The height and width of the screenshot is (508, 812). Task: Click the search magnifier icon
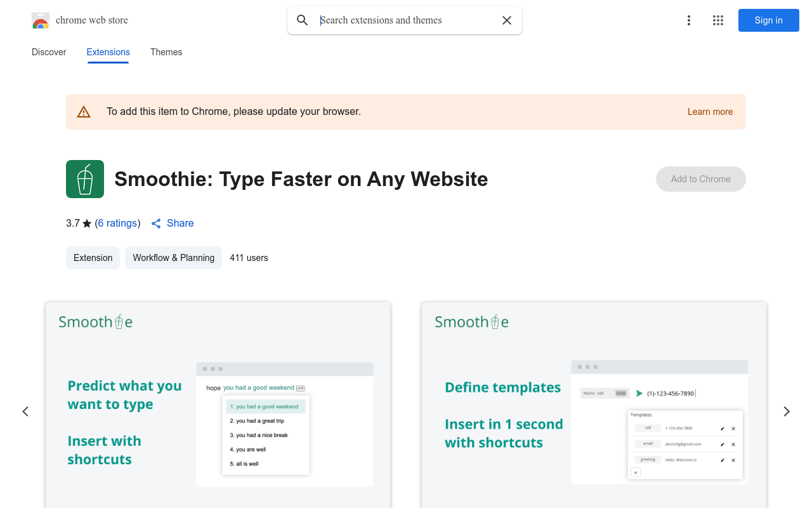pos(303,20)
